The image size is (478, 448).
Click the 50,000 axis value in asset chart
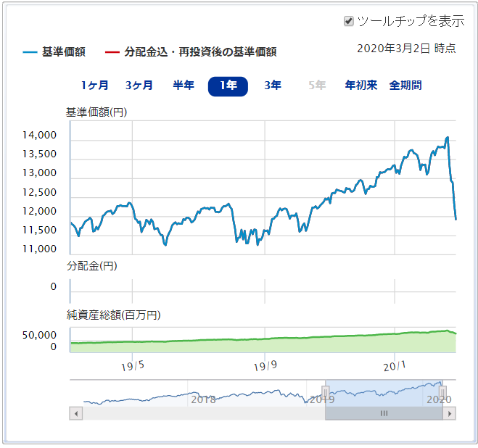pyautogui.click(x=40, y=335)
